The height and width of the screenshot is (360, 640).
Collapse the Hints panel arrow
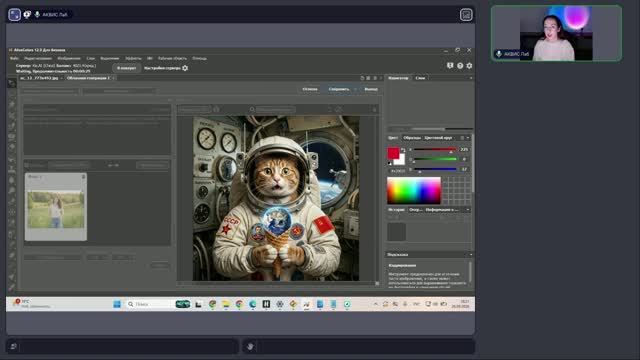tap(471, 254)
